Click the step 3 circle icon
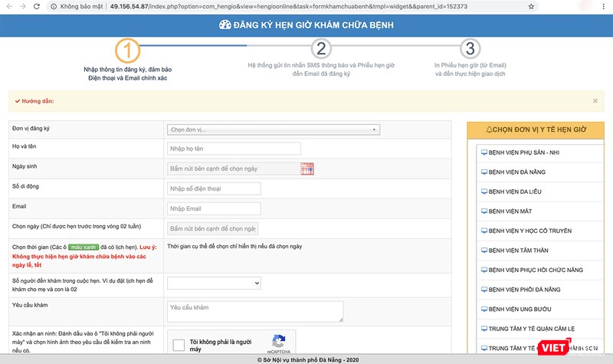The height and width of the screenshot is (364, 613). 470,51
